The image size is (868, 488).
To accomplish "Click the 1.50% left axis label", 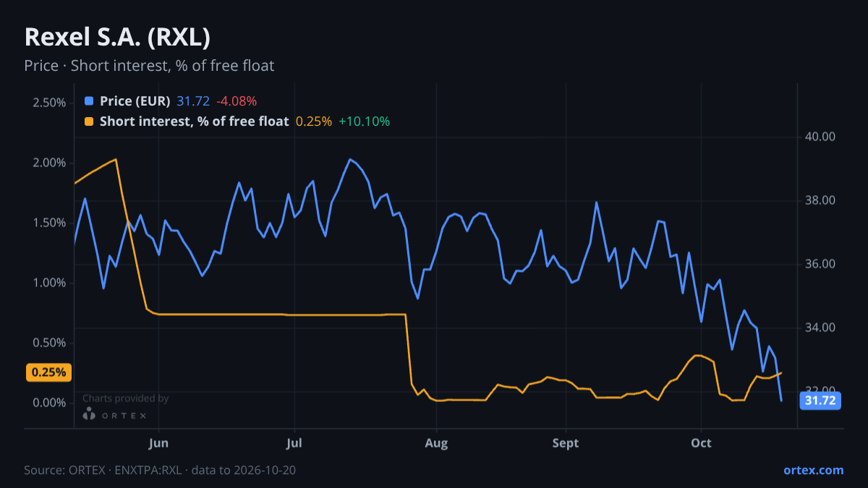I will point(49,223).
